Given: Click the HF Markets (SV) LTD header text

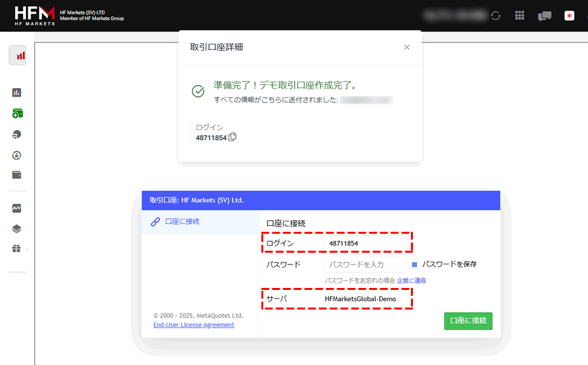Looking at the screenshot, I should pos(82,12).
